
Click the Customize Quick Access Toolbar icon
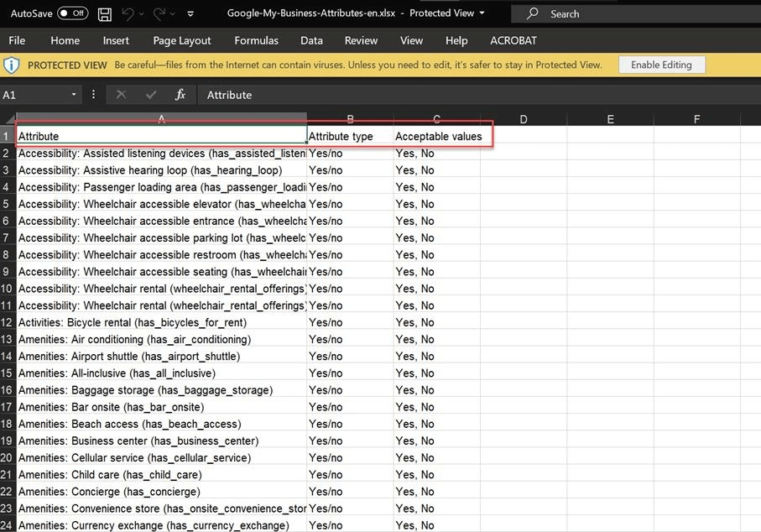(190, 13)
